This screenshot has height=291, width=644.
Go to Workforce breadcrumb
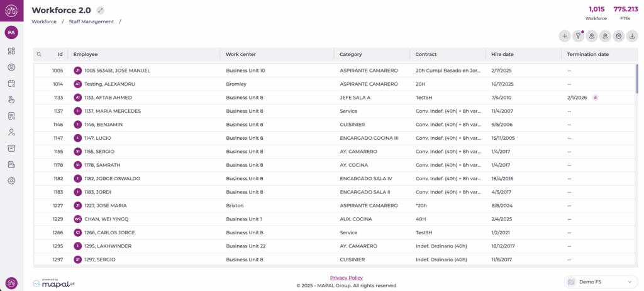click(x=44, y=21)
